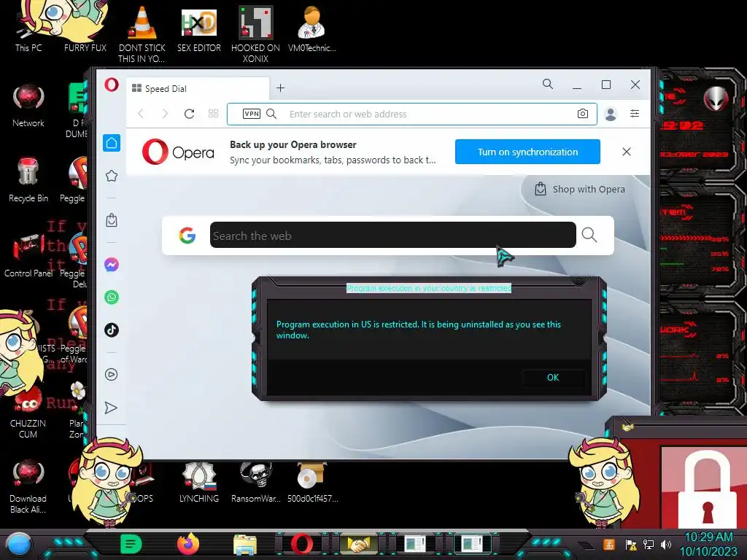Open the DONT STICK THIS IN YO... VLC desktop icon

click(142, 34)
